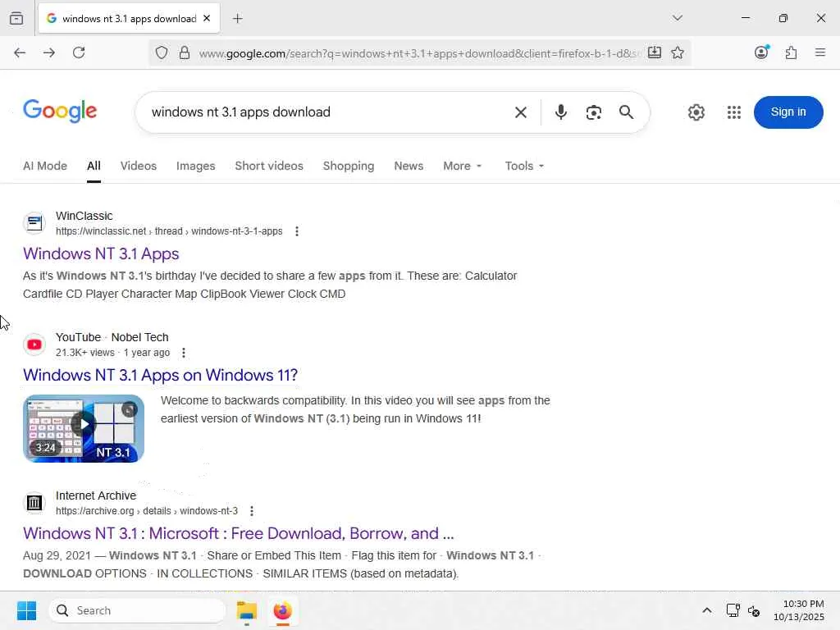Screen dimensions: 840x630
Task: Click the winclassic.net URL breadcrumb
Action: tap(169, 231)
